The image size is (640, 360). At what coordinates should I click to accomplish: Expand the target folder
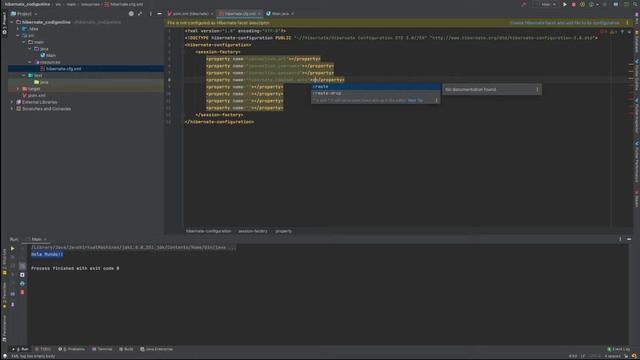18,89
